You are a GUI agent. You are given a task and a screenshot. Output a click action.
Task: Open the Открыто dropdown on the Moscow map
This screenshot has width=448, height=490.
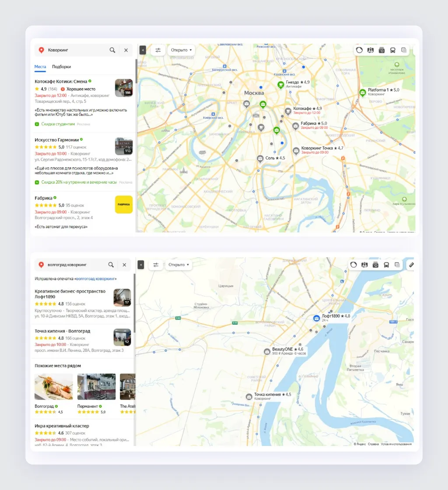pyautogui.click(x=181, y=50)
